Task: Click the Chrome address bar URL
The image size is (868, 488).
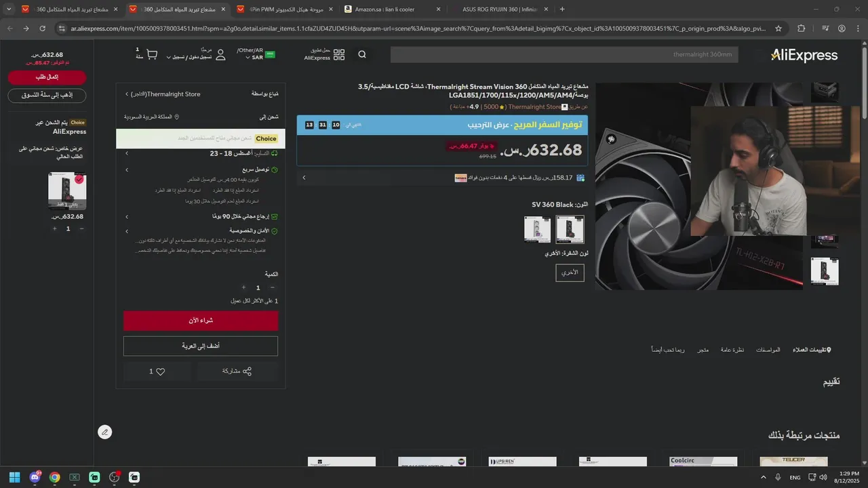Action: 418,28
